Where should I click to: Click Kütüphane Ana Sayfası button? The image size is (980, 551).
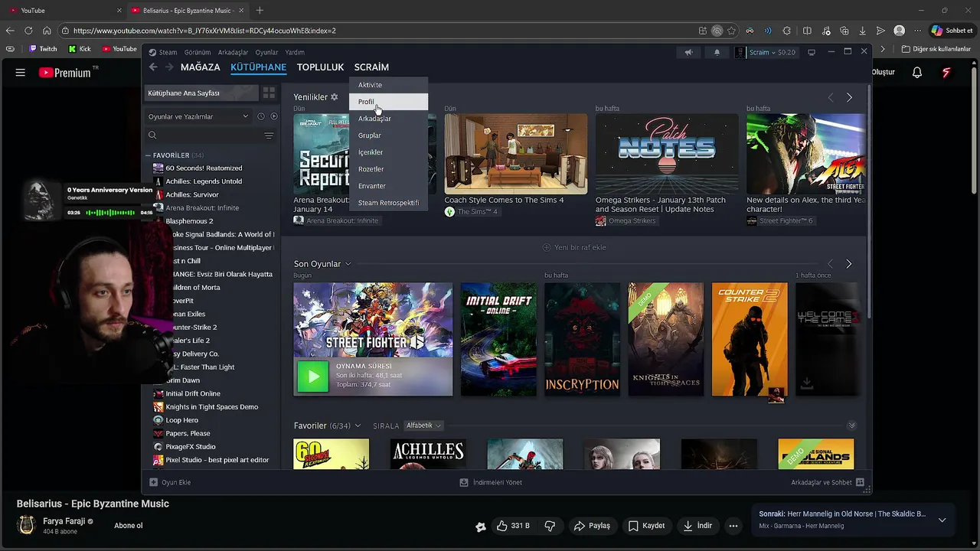point(201,93)
